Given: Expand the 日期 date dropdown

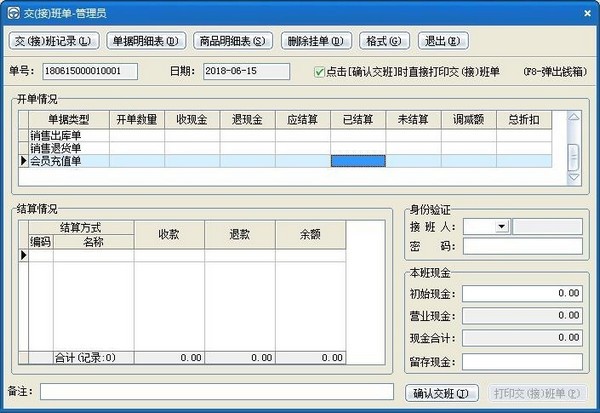Looking at the screenshot, I should click(281, 72).
